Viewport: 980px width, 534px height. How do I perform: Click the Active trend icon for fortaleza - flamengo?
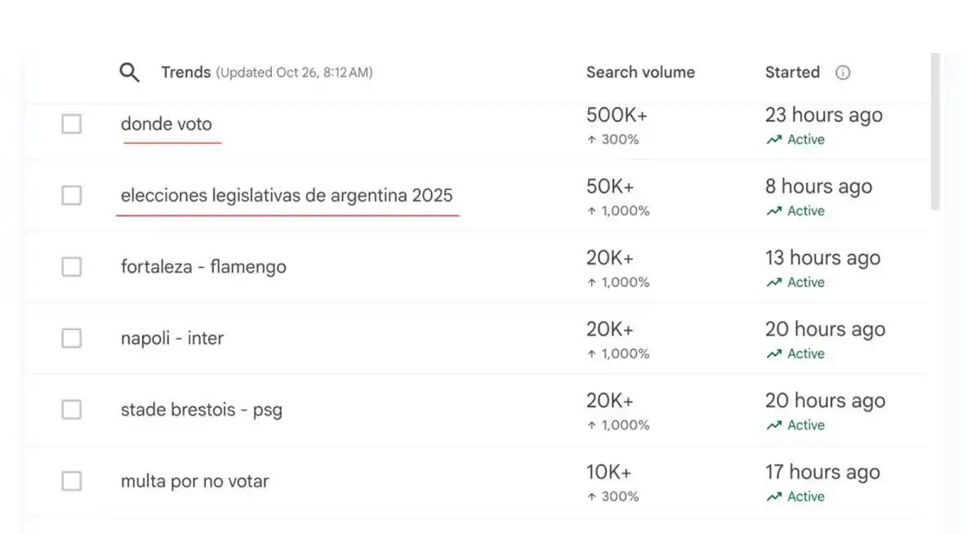pos(773,283)
